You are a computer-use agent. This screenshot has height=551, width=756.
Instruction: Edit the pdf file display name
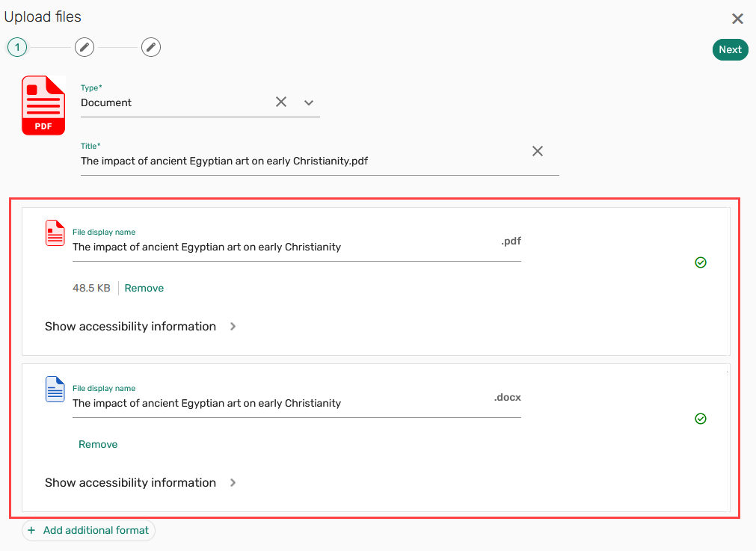tap(224, 247)
